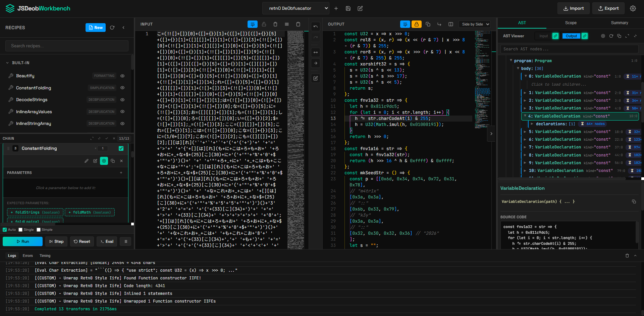Open application settings gear in top right
The width and height of the screenshot is (644, 316).
(633, 8)
